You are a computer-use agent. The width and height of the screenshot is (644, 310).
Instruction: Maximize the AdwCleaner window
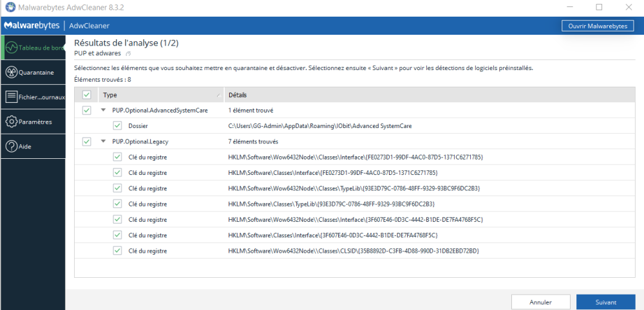[x=599, y=7]
